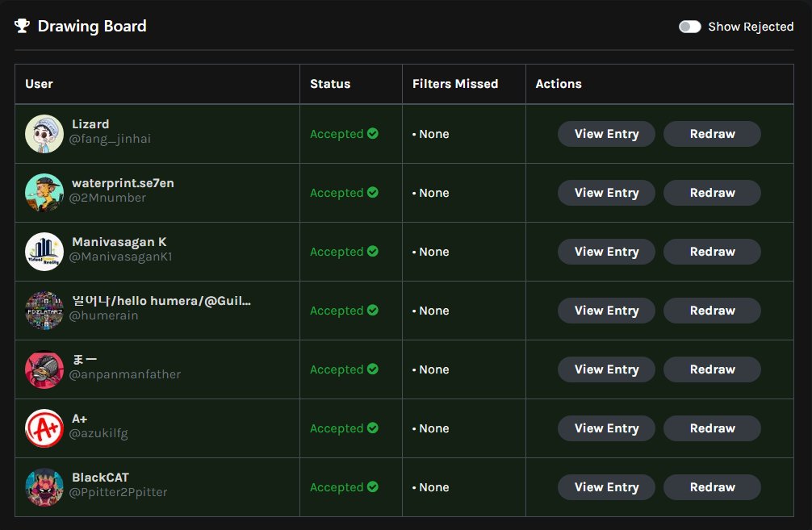Click None under Filters Missed for Lizard
Screen dimensions: 812x530
click(x=434, y=134)
